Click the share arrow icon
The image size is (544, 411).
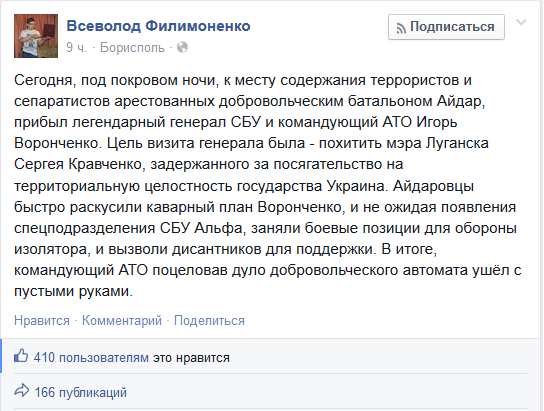pyautogui.click(x=22, y=391)
